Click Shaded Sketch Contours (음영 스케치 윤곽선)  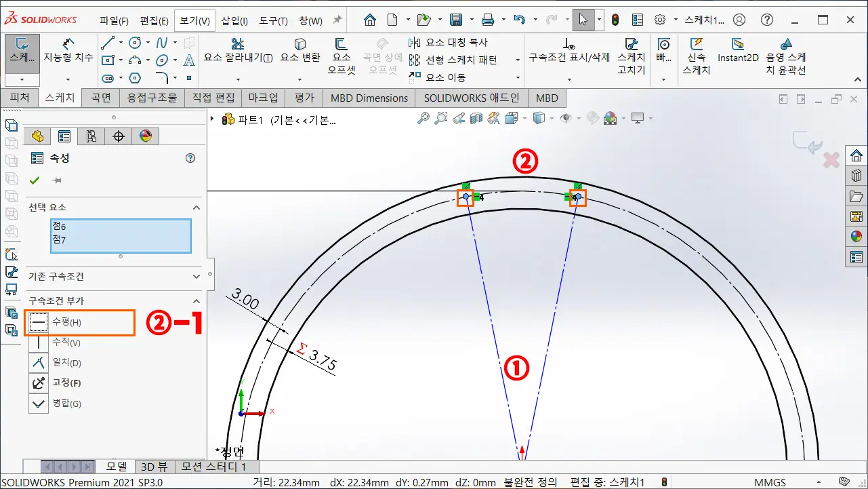click(x=785, y=55)
